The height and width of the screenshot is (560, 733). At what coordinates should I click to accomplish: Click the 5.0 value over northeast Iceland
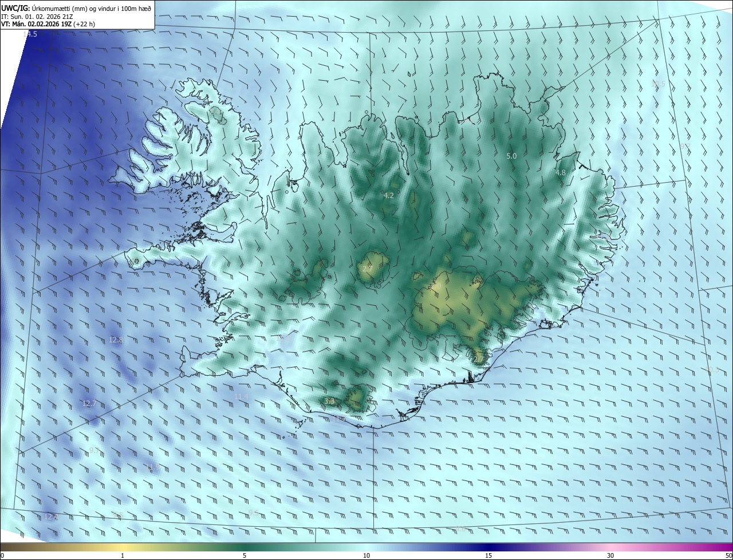coord(511,156)
